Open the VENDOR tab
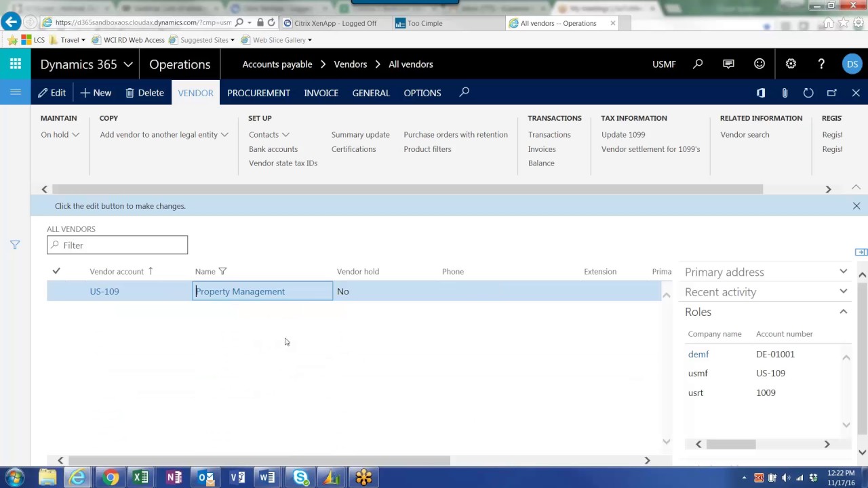Screen dimensions: 868x488 (195, 93)
